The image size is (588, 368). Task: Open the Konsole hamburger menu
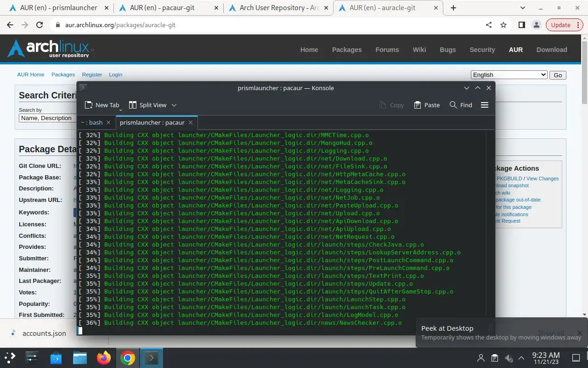pyautogui.click(x=484, y=105)
